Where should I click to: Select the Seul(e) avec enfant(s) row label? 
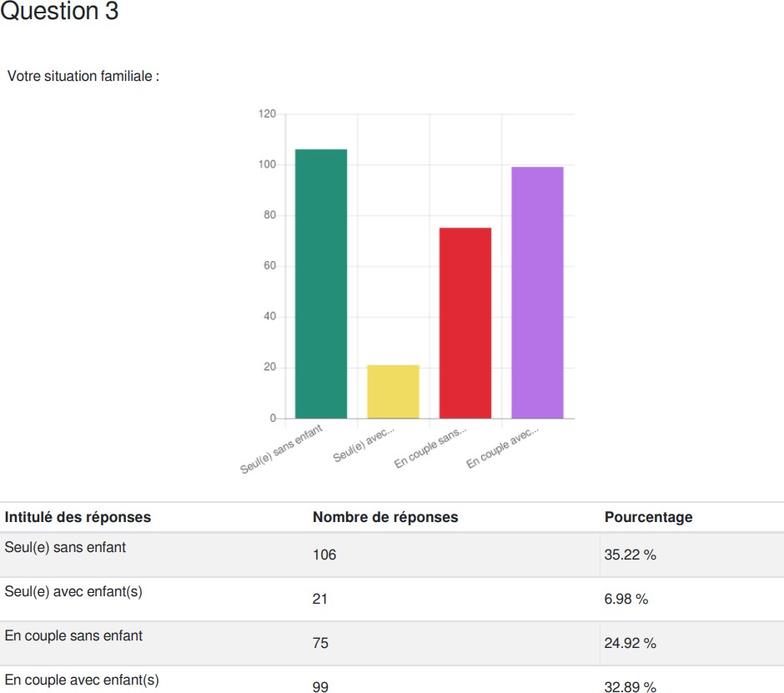click(x=73, y=591)
